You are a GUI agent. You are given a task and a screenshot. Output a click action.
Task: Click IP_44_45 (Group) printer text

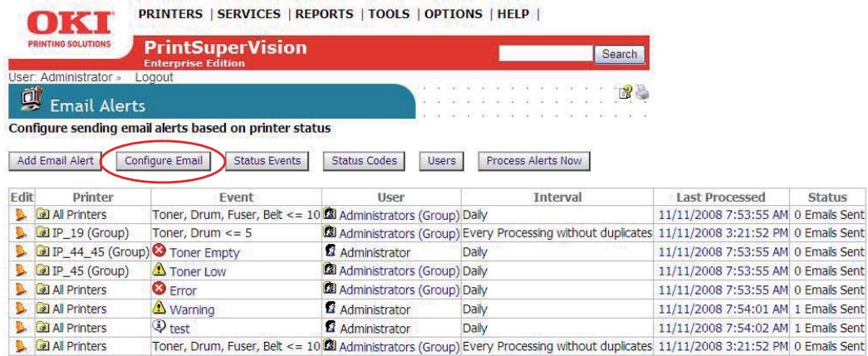pos(101,252)
